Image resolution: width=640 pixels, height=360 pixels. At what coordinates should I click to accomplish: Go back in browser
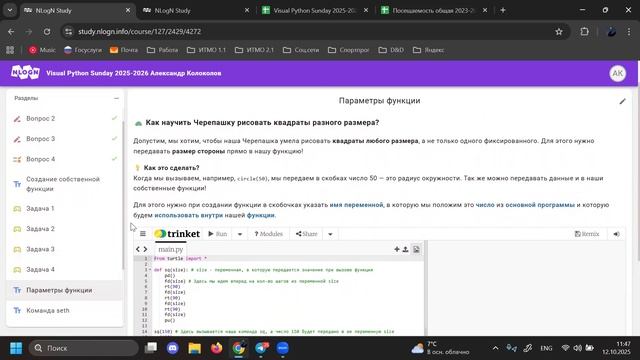[11, 32]
